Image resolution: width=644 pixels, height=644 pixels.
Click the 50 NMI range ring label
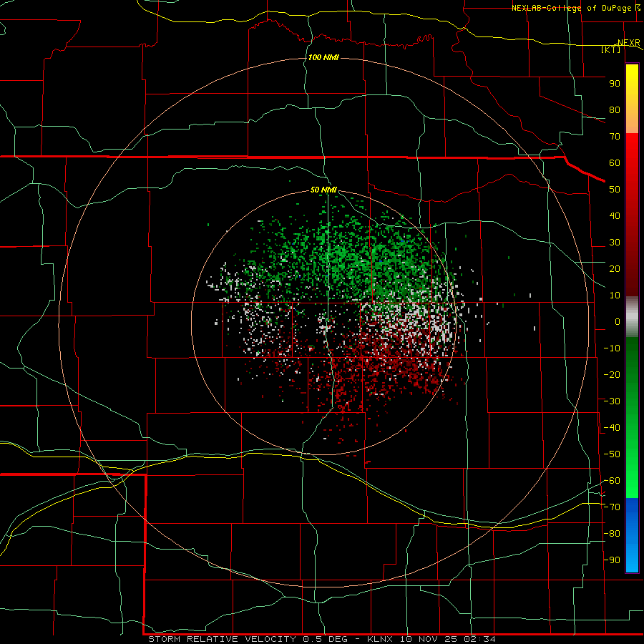323,190
